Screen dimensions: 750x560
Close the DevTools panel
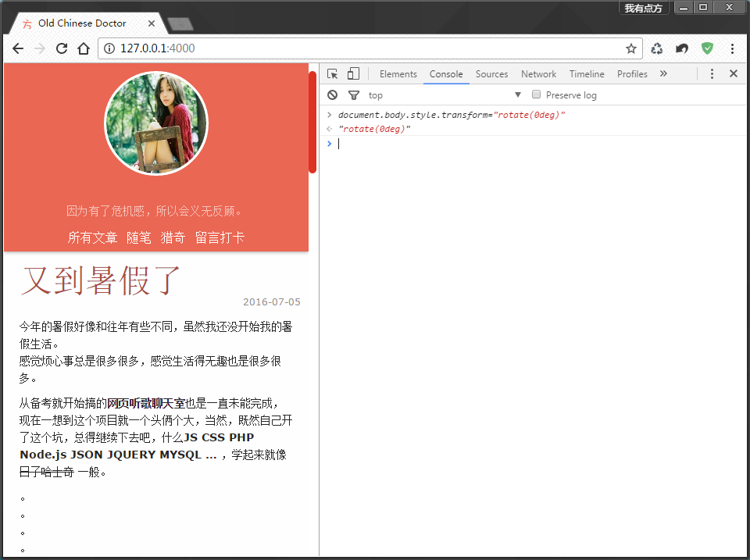[734, 74]
